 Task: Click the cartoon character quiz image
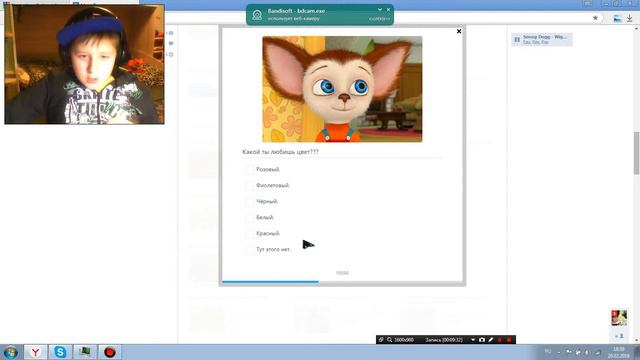[342, 89]
